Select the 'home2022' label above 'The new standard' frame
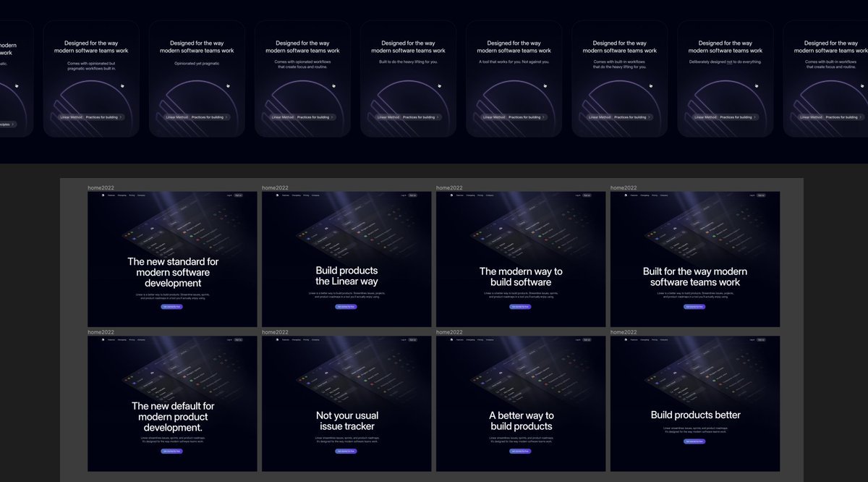The image size is (868, 482). 101,188
